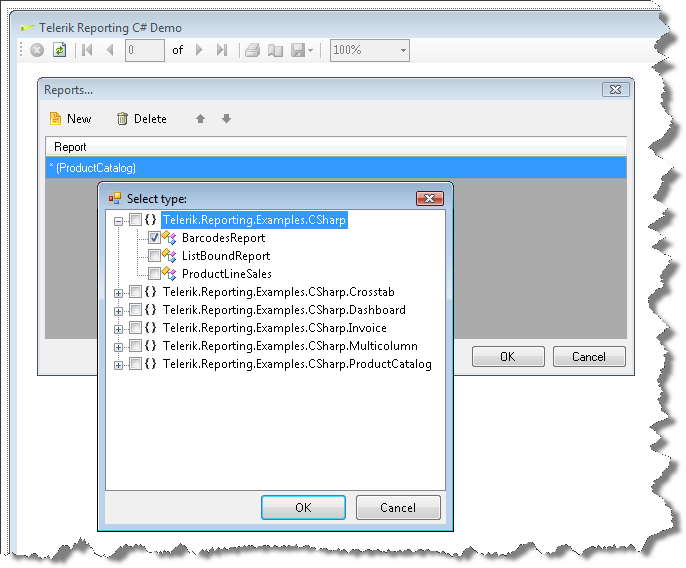Refresh the report with the refresh icon
The width and height of the screenshot is (686, 568).
pyautogui.click(x=60, y=50)
